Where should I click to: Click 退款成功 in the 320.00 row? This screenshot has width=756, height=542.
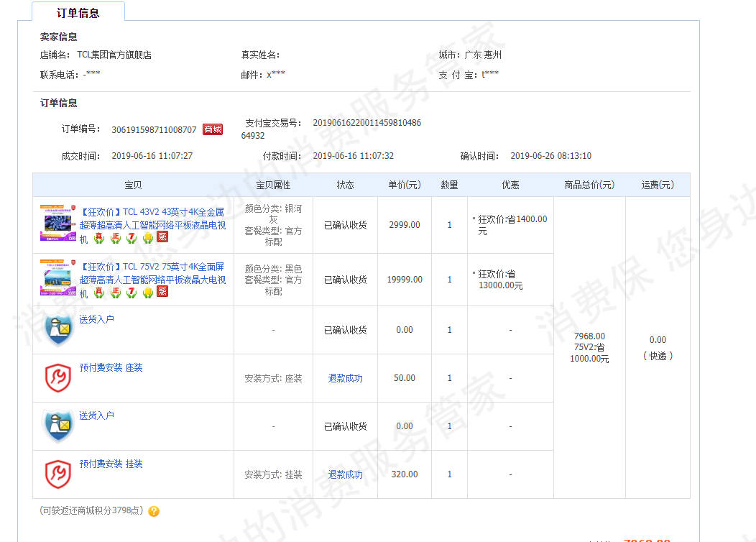pyautogui.click(x=345, y=475)
